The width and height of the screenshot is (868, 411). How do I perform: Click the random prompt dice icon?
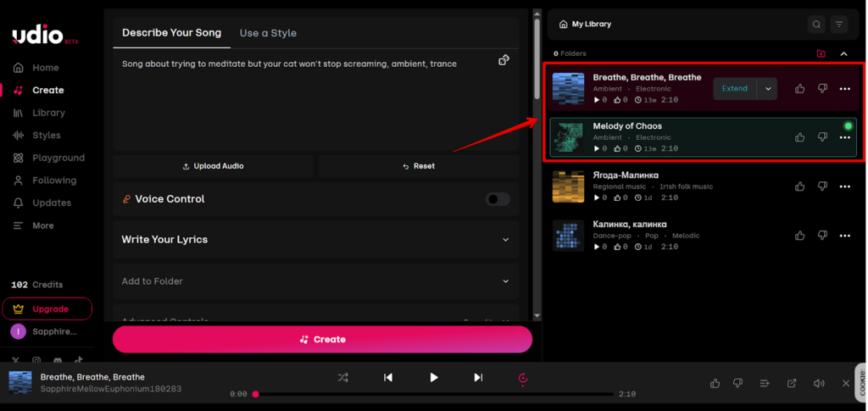[x=504, y=59]
